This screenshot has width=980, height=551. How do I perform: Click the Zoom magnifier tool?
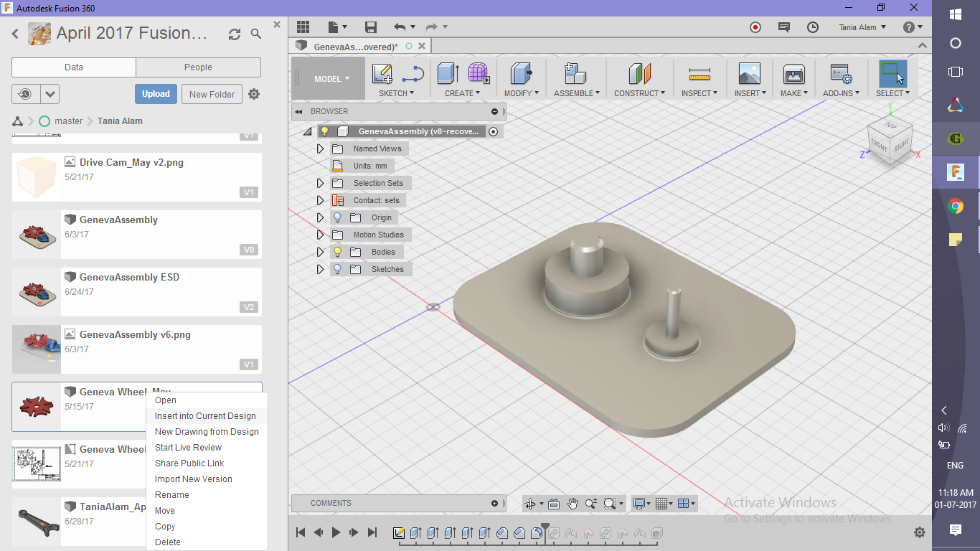[x=591, y=504]
